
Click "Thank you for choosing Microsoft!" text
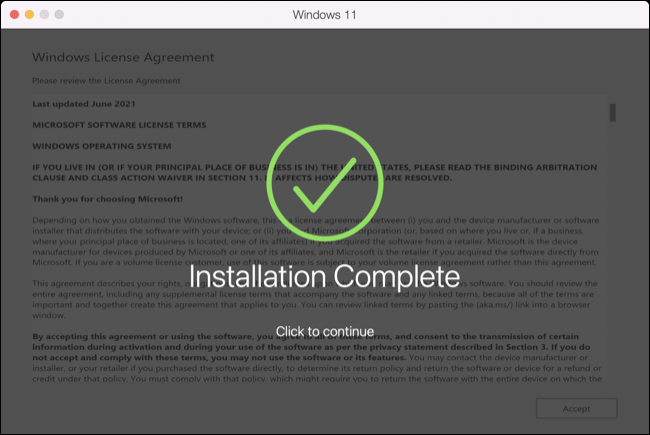coord(107,199)
